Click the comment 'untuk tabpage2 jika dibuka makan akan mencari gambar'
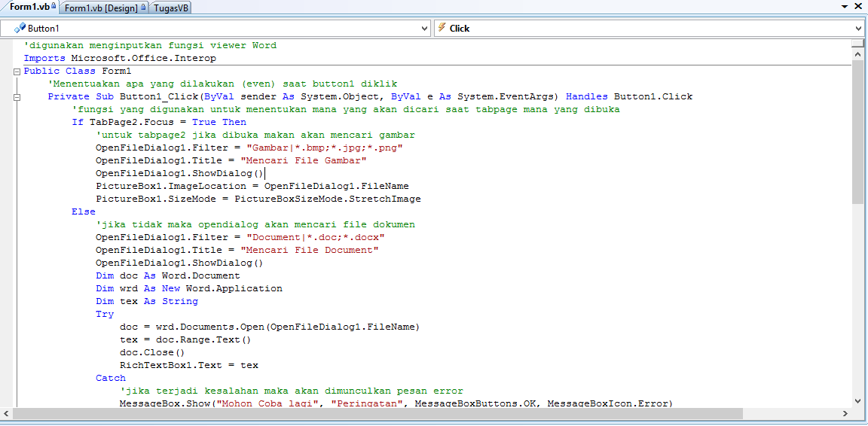This screenshot has height=426, width=868. click(x=255, y=135)
